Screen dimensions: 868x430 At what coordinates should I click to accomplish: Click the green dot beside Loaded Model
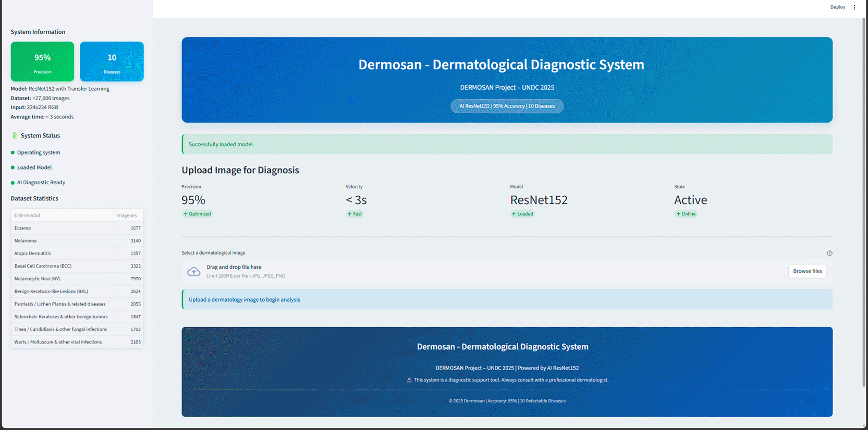tap(13, 168)
